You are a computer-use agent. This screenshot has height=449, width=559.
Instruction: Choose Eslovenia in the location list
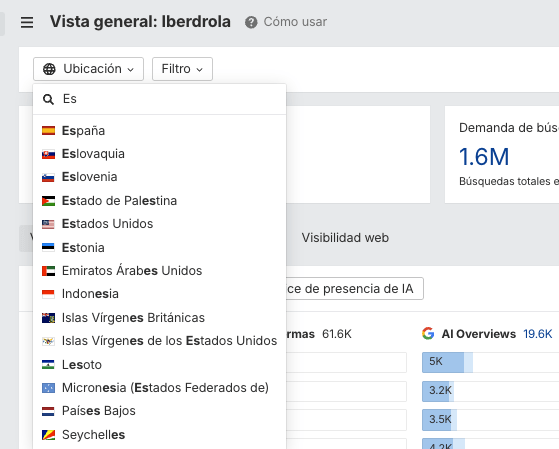pos(160,177)
